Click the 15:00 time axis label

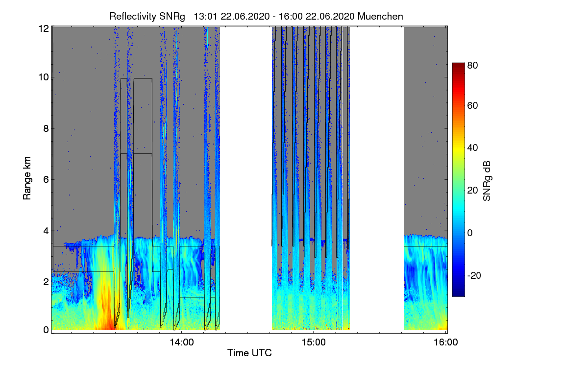[314, 343]
